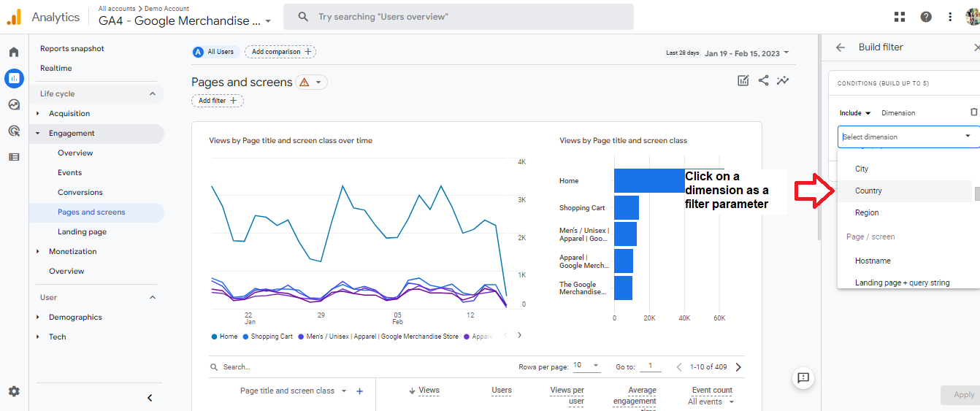Click the Share this report icon

(x=763, y=80)
